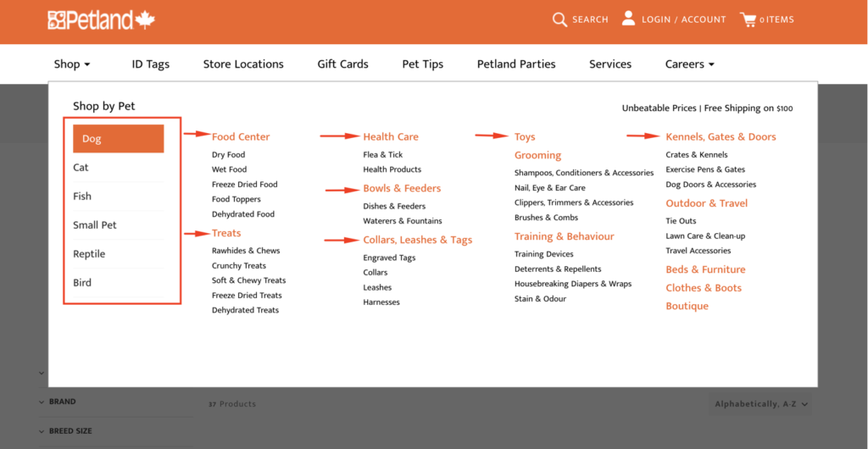
Task: Open Beds & Furniture category
Action: [x=705, y=269]
